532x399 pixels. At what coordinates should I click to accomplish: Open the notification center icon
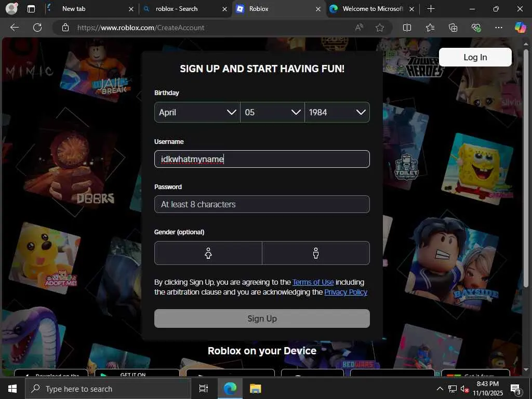pyautogui.click(x=515, y=389)
